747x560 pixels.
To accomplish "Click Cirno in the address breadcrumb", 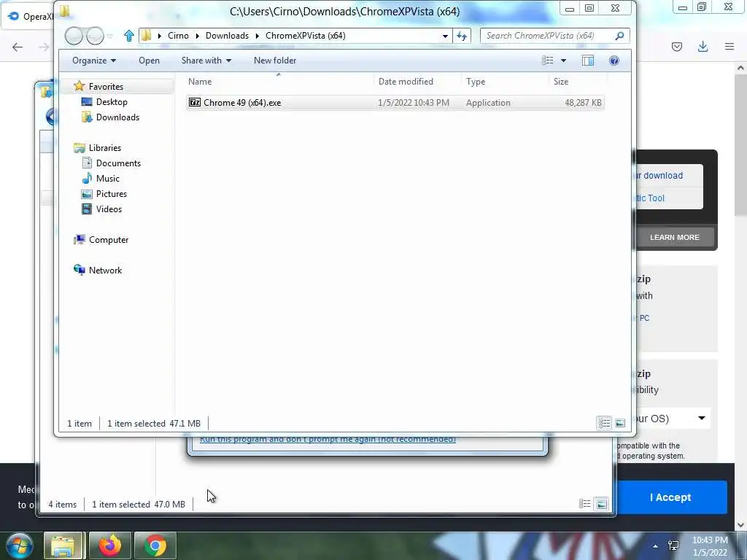I will click(178, 36).
